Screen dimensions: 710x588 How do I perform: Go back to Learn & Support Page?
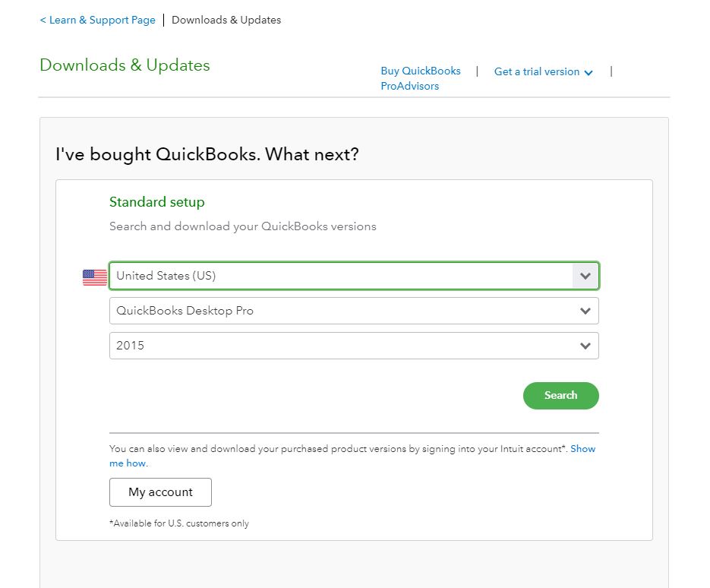click(x=98, y=21)
